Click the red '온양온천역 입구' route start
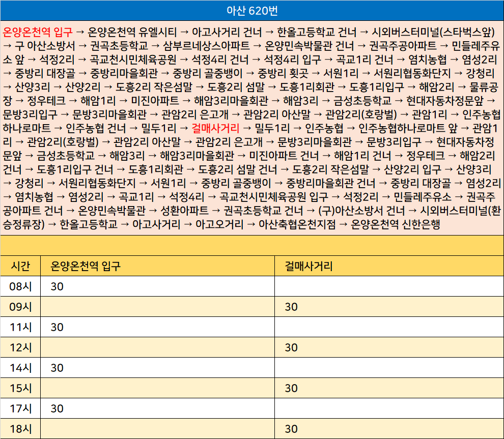This screenshot has height=439, width=504. tap(38, 32)
